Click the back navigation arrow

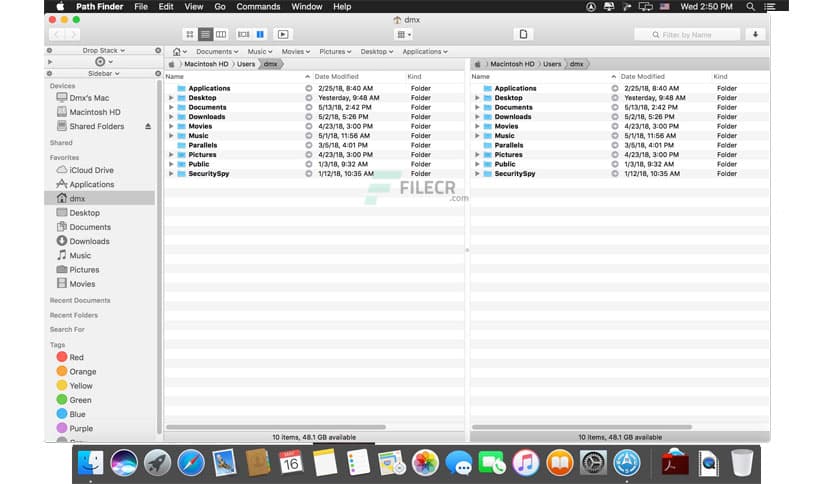pos(57,34)
